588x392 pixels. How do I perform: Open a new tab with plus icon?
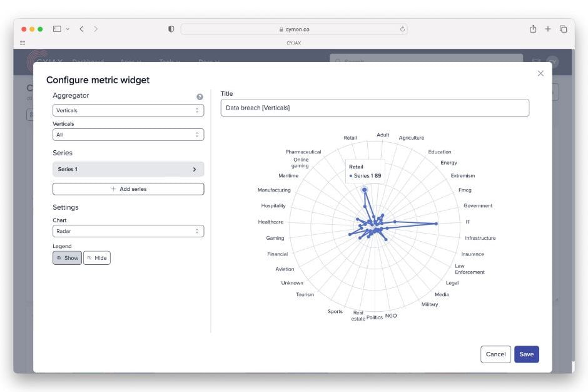[x=548, y=29]
